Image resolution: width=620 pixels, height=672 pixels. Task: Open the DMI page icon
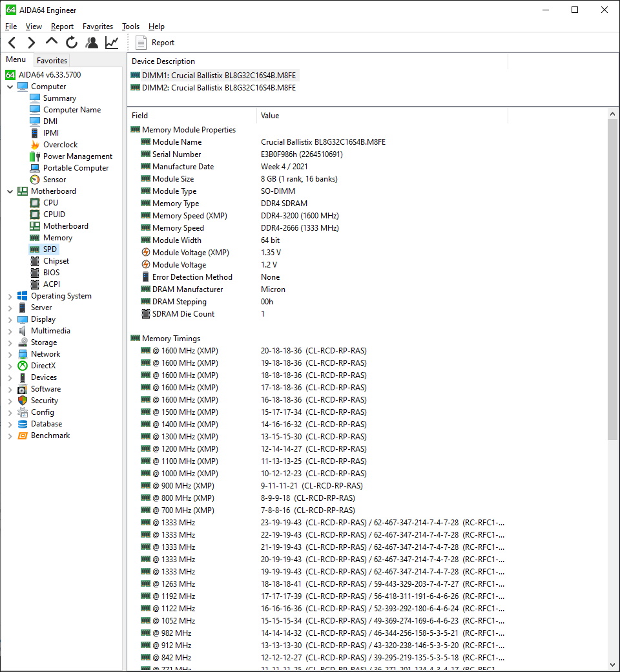pos(35,121)
